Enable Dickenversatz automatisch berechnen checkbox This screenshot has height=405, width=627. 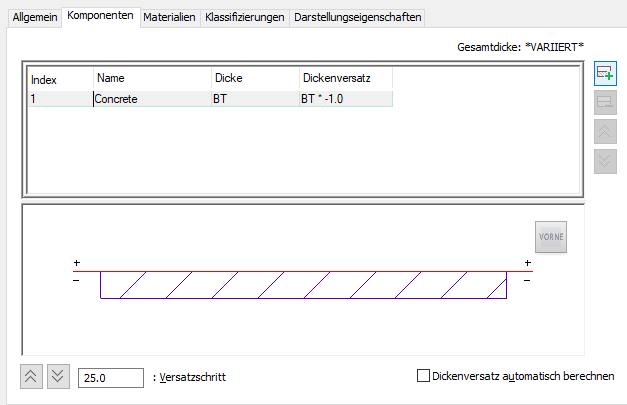[x=423, y=376]
